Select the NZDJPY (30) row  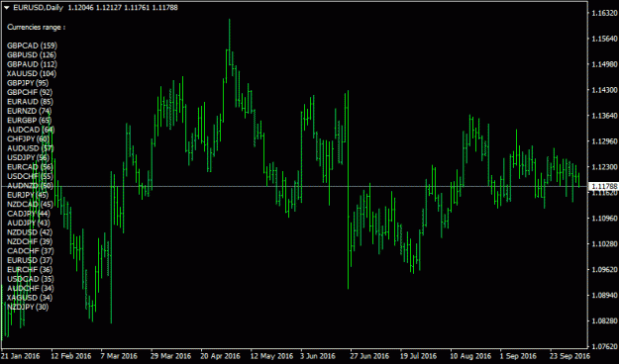click(x=28, y=308)
